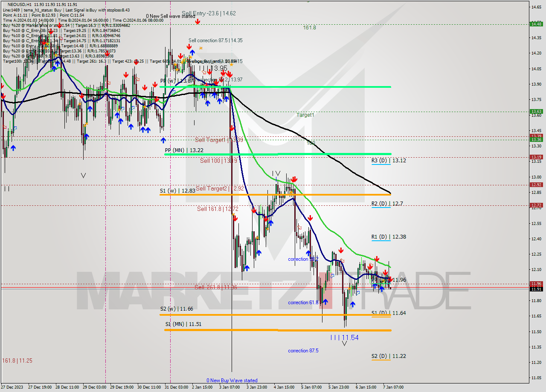546x392 pixels.
Task: Click the 'S1 (MN) | 11.51' support label
Action: point(183,324)
